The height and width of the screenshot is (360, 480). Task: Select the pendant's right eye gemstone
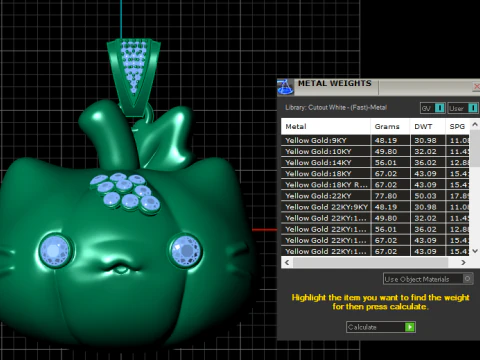tap(186, 251)
